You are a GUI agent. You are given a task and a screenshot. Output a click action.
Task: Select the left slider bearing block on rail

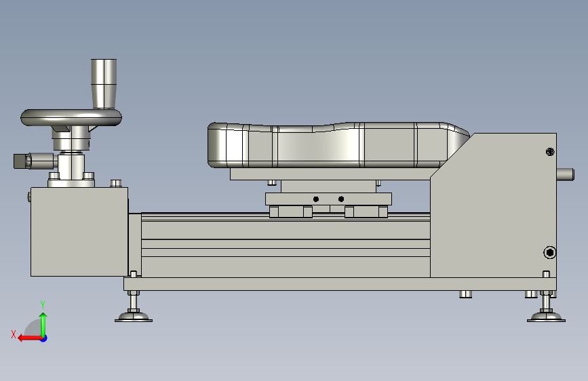291,212
